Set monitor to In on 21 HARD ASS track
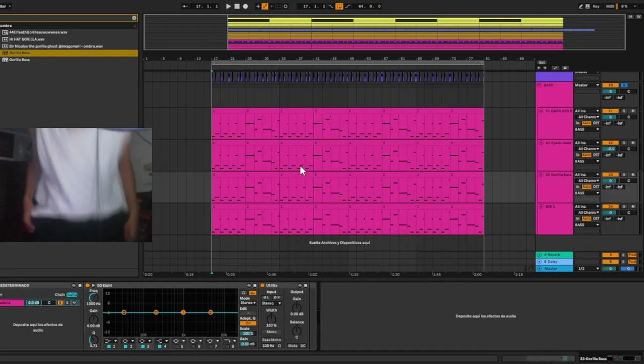Image resolution: width=644 pixels, height=364 pixels. coord(577,123)
